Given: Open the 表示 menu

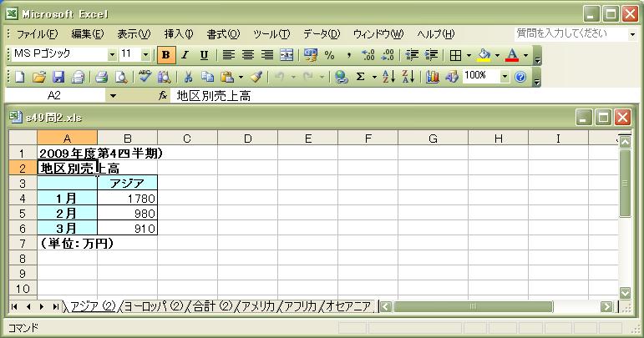Looking at the screenshot, I should click(x=134, y=34).
